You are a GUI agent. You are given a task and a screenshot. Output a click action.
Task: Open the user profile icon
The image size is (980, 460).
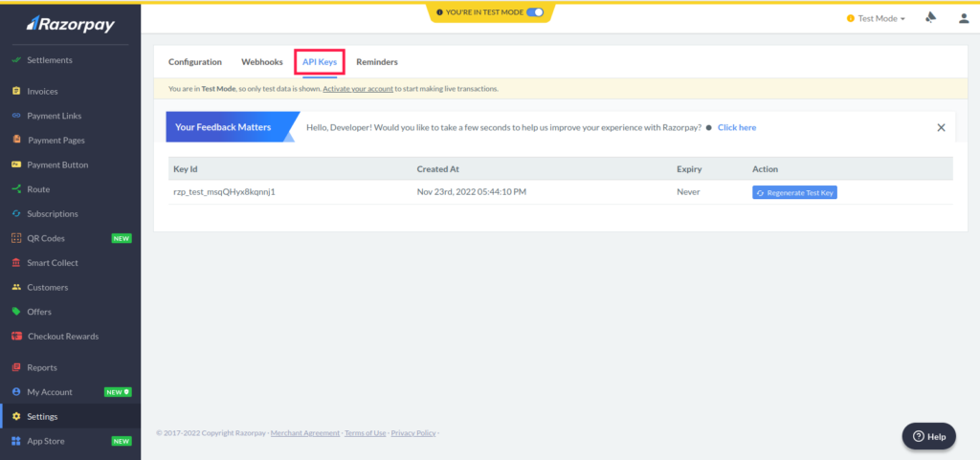click(963, 18)
